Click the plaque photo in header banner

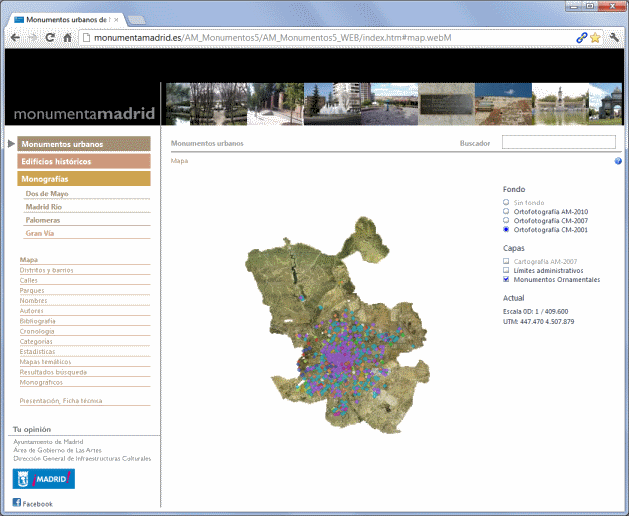click(446, 104)
